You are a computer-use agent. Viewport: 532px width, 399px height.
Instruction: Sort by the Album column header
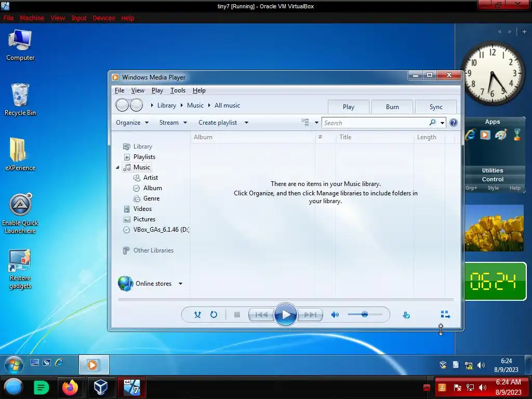(203, 137)
